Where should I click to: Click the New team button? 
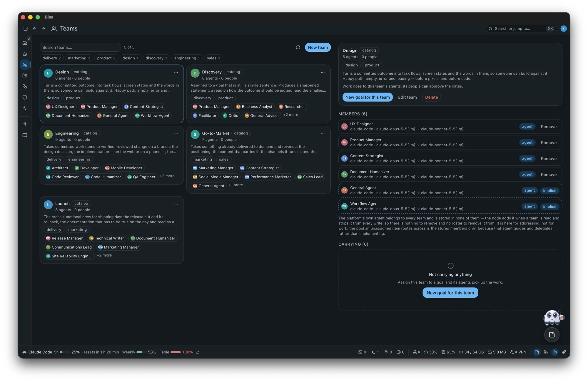click(x=318, y=47)
